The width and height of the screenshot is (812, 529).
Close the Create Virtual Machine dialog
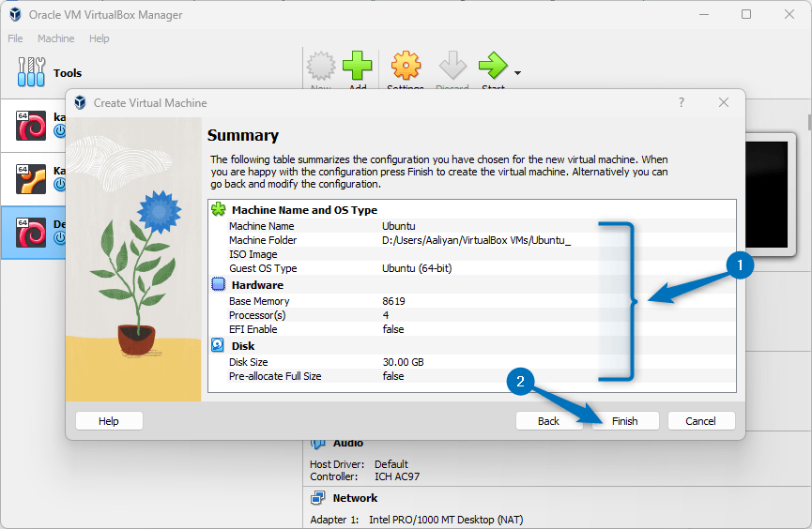724,102
